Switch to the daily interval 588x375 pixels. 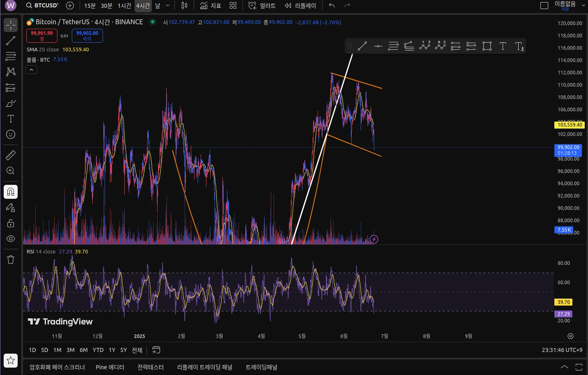coord(158,6)
